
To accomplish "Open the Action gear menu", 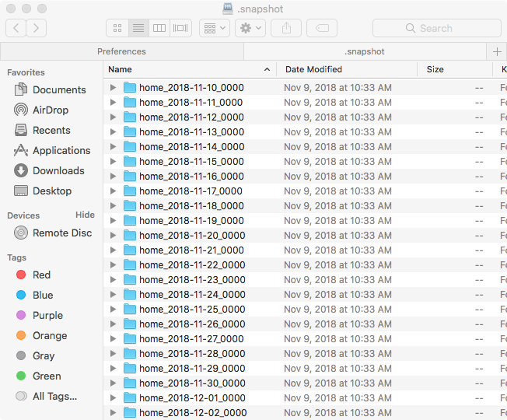I will click(250, 28).
